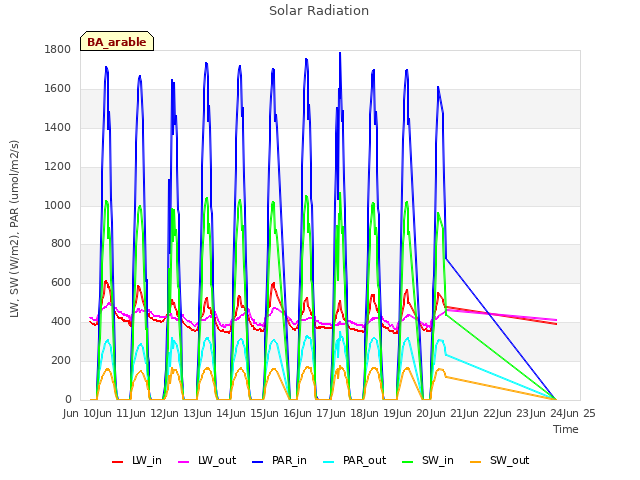640x480 pixels.
Task: Toggle the PAR_in series legend label
Action: pyautogui.click(x=289, y=460)
